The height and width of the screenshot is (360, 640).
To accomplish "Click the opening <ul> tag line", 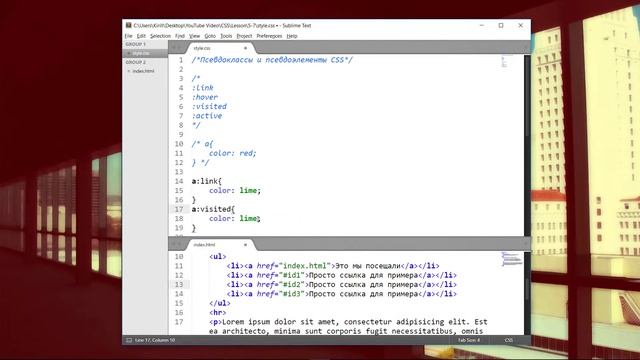I will click(218, 257).
